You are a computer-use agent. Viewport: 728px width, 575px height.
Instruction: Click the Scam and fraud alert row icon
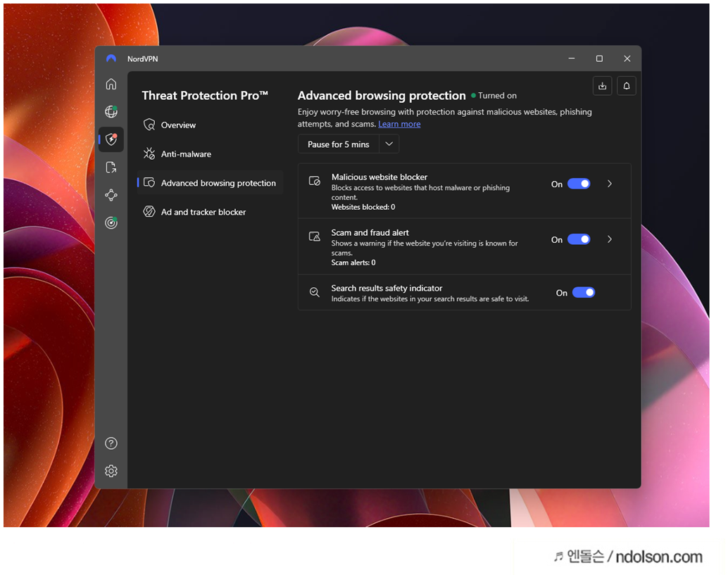pos(314,236)
